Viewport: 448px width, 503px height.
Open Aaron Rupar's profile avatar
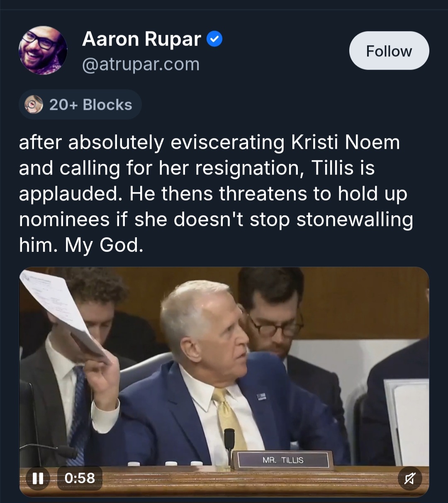[43, 51]
